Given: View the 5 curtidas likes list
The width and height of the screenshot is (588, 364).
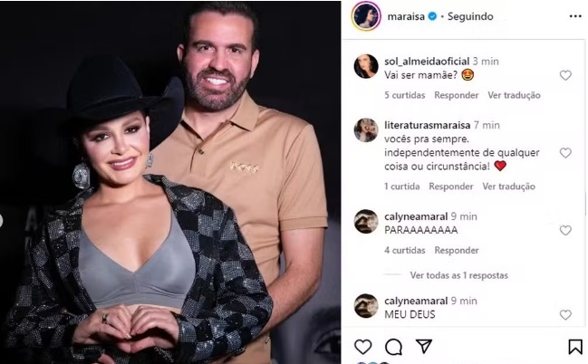Looking at the screenshot, I should 405,95.
